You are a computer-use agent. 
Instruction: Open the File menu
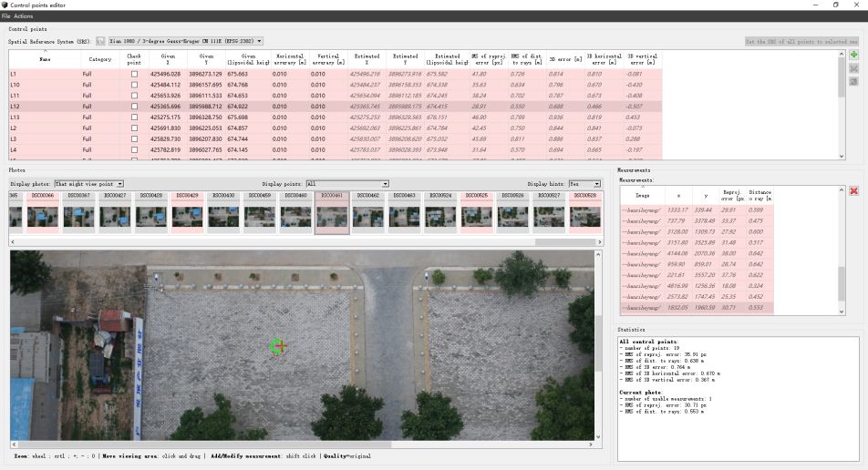coord(6,16)
